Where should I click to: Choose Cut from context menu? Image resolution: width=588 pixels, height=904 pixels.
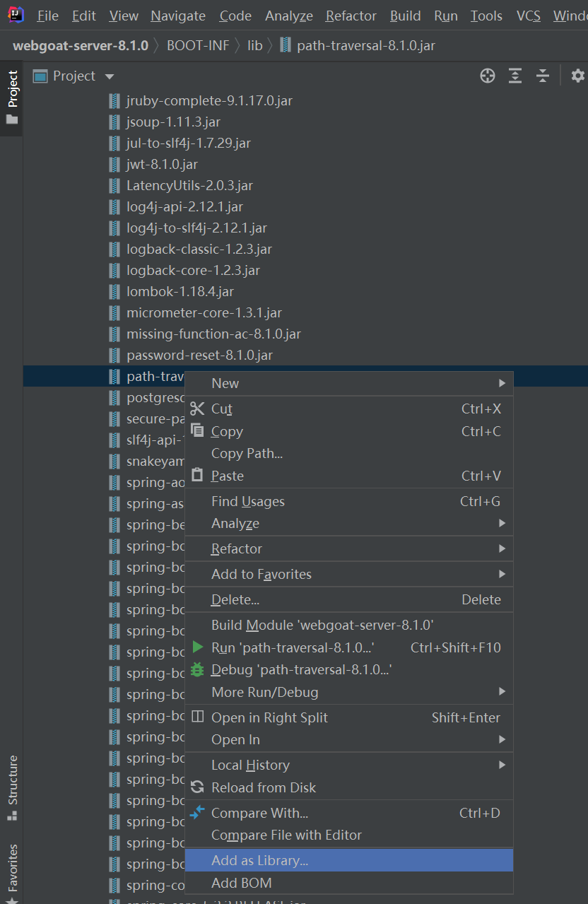(349, 409)
